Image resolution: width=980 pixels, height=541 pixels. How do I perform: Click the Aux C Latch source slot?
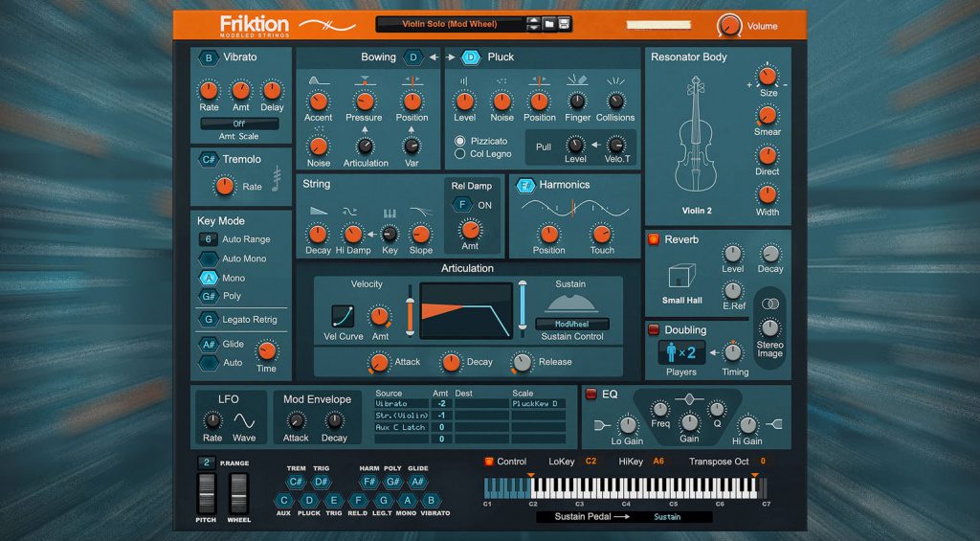click(x=401, y=427)
